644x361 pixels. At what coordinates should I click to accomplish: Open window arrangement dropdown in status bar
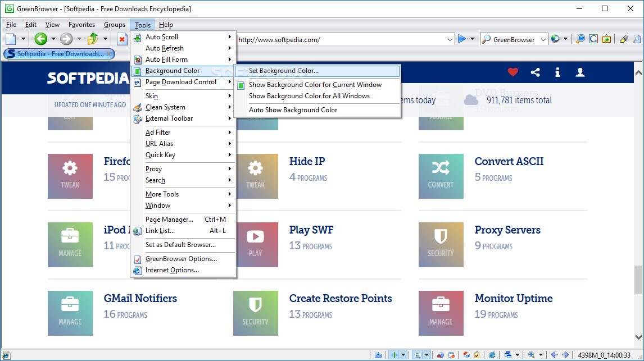tap(516, 355)
